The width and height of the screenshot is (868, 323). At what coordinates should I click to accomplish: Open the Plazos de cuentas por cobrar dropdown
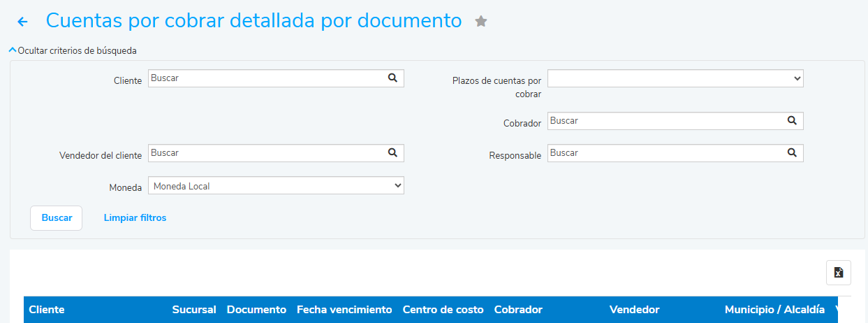pos(675,78)
